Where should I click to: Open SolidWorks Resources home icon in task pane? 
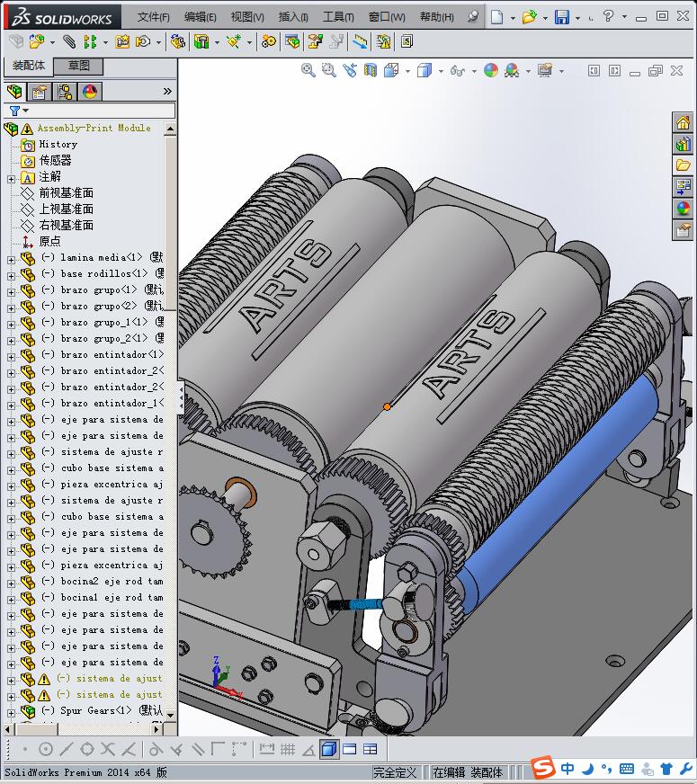coord(683,122)
